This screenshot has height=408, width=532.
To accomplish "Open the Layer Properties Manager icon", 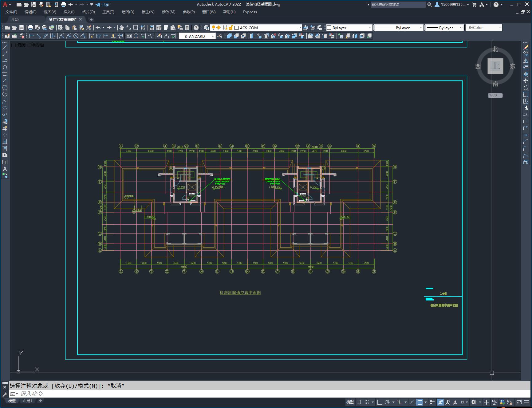I will tap(206, 28).
